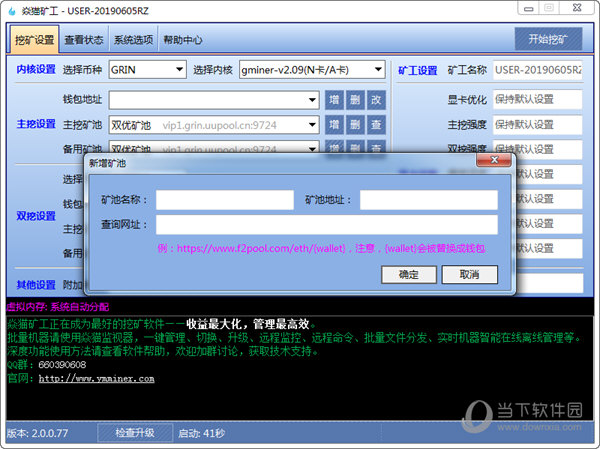Screen dimensions: 600x449
Task: Click the 改 button beside wallet address
Action: [376, 100]
